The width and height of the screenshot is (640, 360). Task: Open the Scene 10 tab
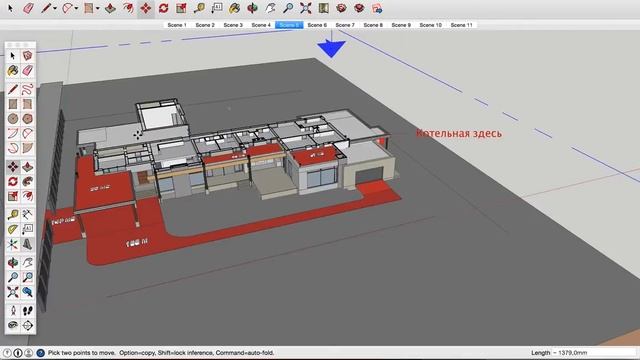point(431,25)
